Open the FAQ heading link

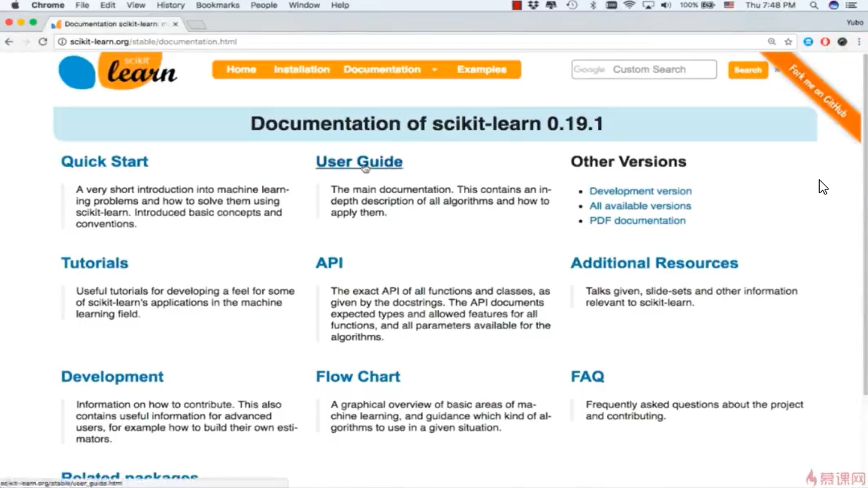[x=587, y=377]
